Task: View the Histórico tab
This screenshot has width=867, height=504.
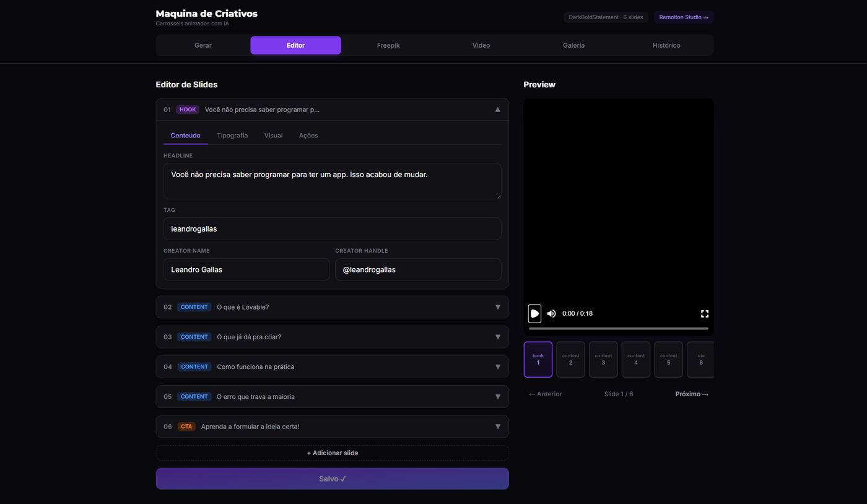Action: point(666,45)
